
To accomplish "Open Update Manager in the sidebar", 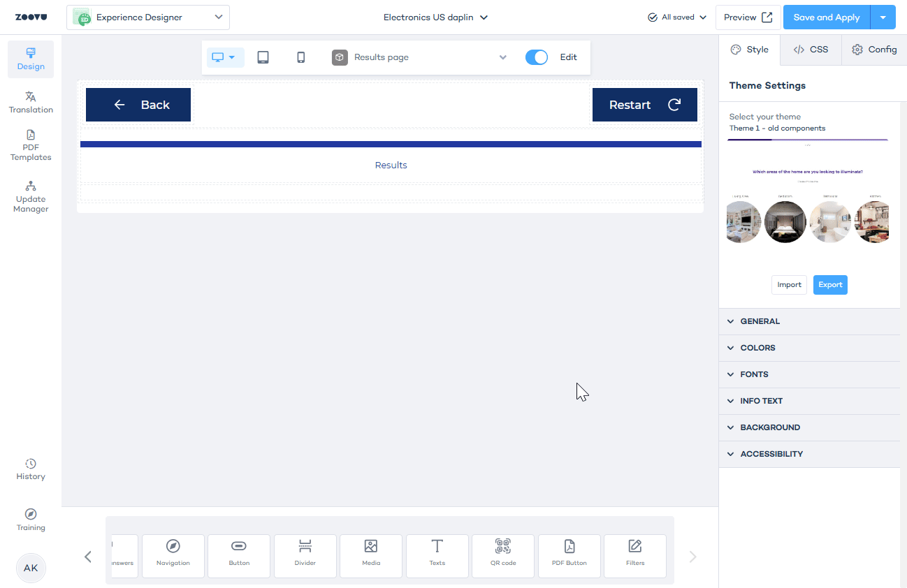I will click(31, 197).
